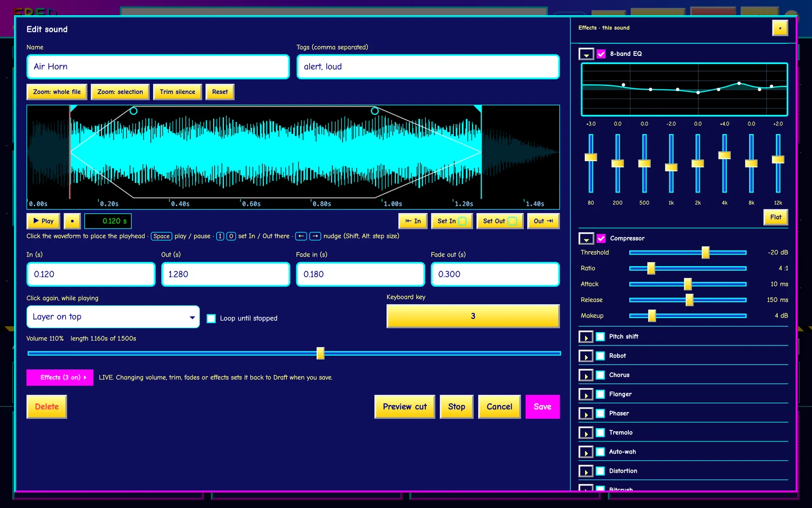The width and height of the screenshot is (812, 508).
Task: Click Zoom: selection button
Action: (x=120, y=92)
